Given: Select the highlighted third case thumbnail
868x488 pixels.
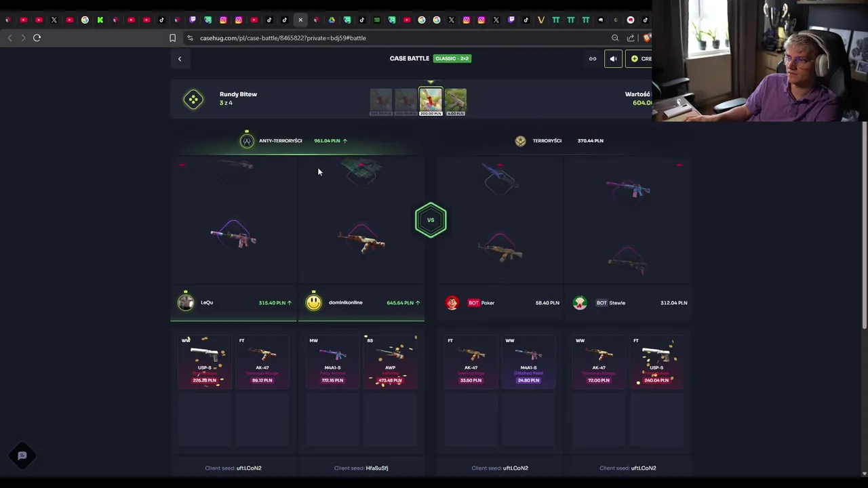Looking at the screenshot, I should point(431,102).
